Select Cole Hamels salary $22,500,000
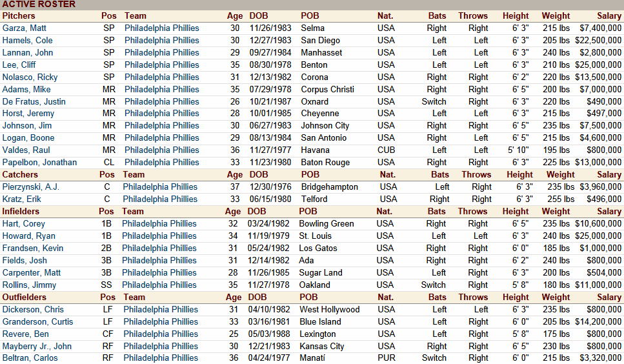The image size is (624, 364). click(x=598, y=41)
